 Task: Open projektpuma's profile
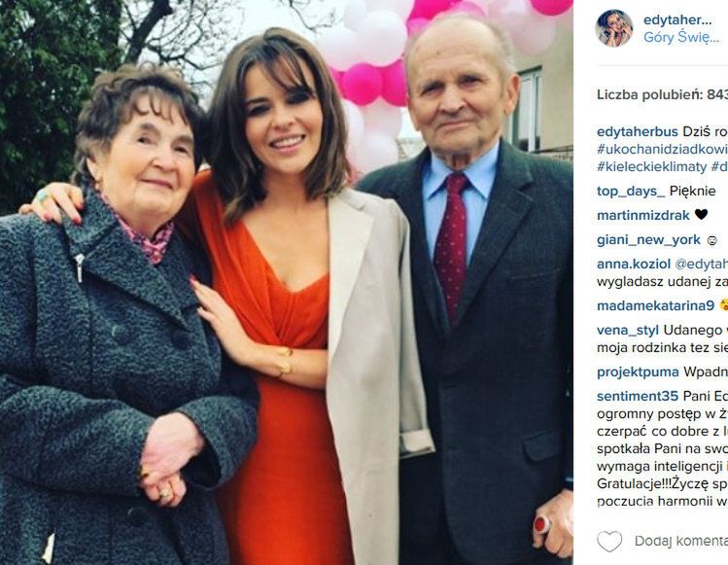pyautogui.click(x=639, y=371)
